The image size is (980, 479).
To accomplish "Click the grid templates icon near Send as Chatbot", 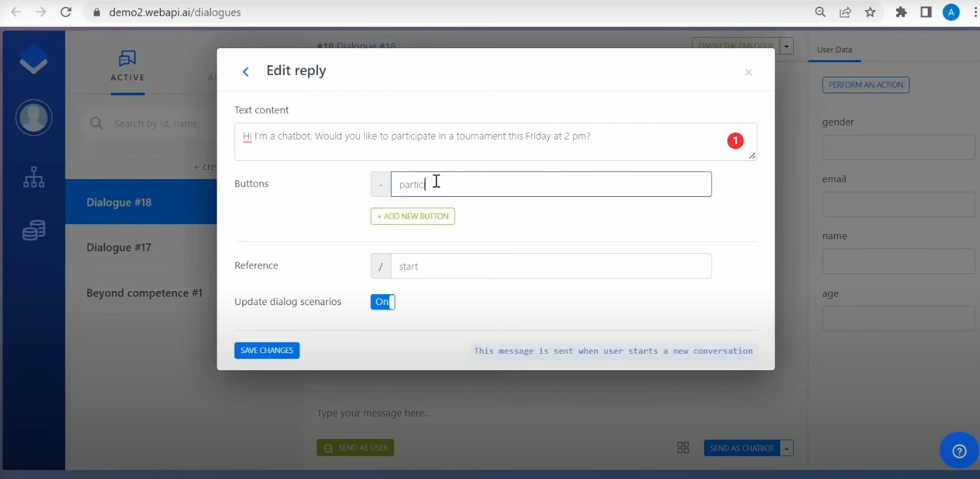I will click(683, 447).
